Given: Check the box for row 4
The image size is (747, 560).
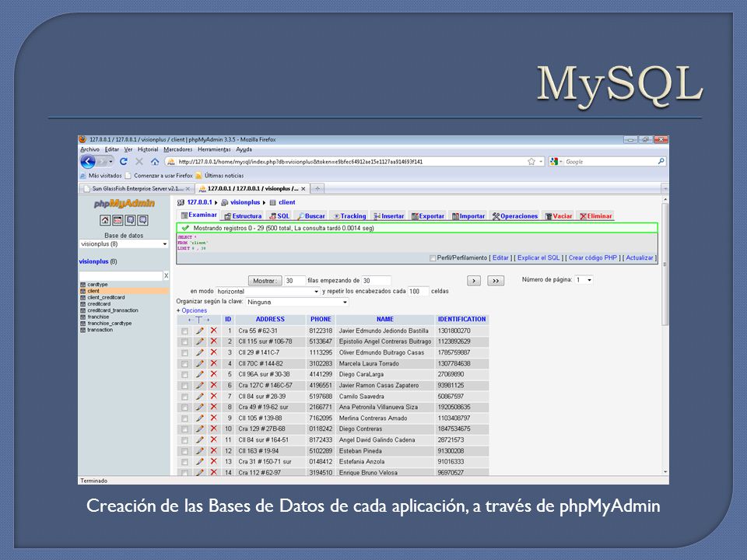Looking at the screenshot, I should (184, 364).
